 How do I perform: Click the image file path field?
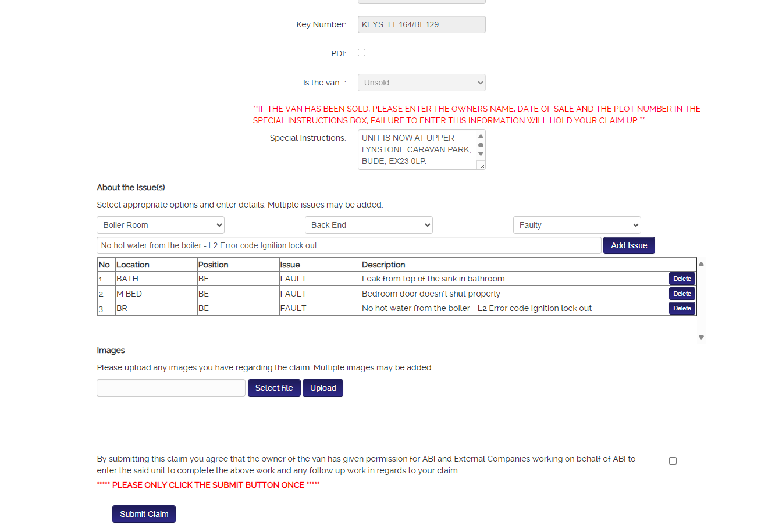click(x=171, y=388)
